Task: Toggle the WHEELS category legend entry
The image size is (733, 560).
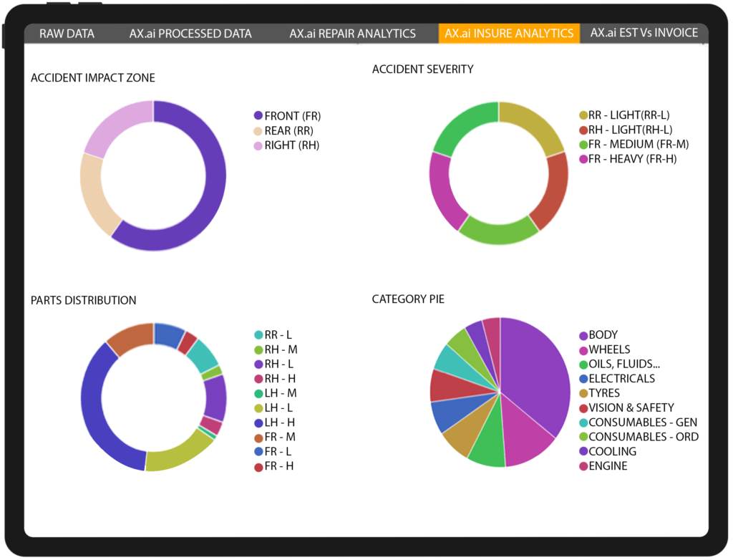Action: click(604, 349)
